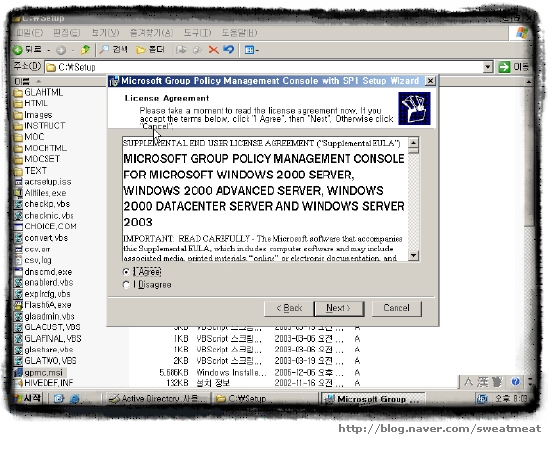548x450 pixels.
Task: Select the GLAHTML folder
Action: click(38, 93)
